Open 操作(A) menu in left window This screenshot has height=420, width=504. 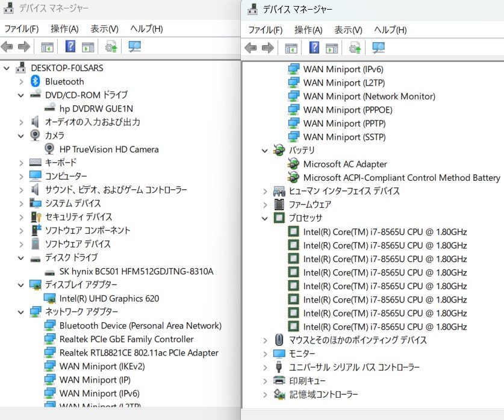(64, 29)
